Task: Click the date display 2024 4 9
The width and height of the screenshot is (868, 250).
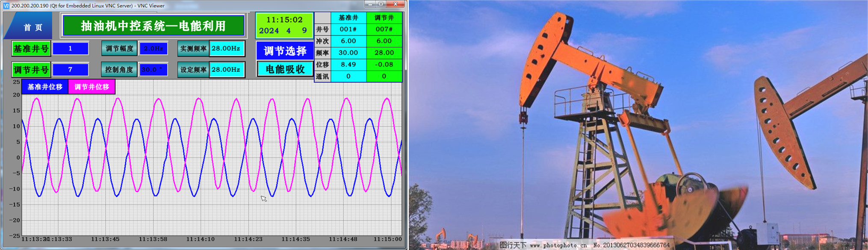Action: coord(283,31)
